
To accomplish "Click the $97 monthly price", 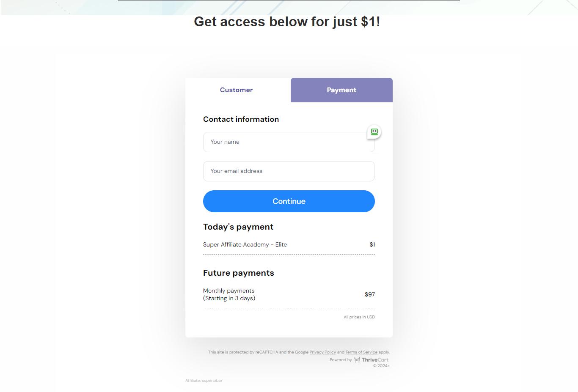I will tap(369, 294).
